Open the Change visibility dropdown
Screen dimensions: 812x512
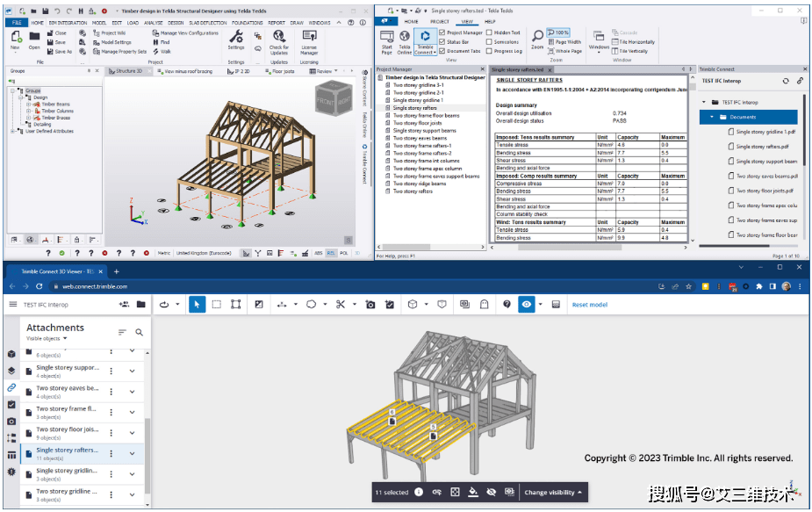(552, 493)
